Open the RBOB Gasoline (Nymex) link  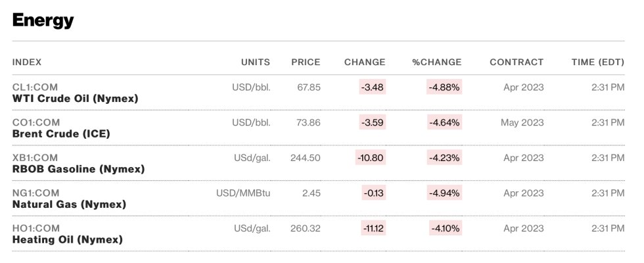click(78, 169)
